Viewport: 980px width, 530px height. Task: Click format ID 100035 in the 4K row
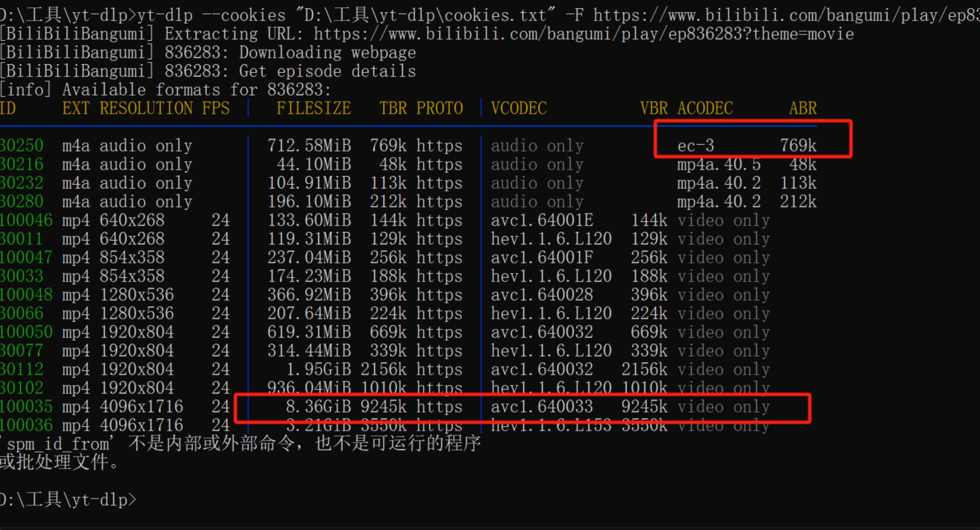pyautogui.click(x=26, y=407)
